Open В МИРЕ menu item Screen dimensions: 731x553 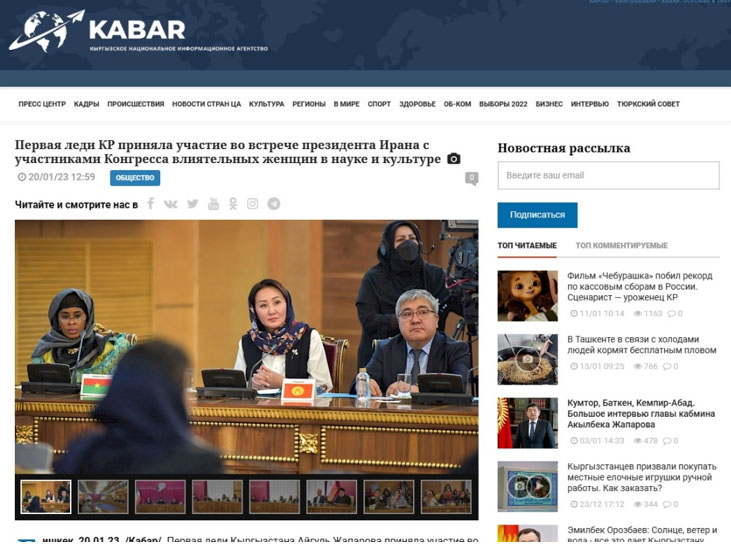(346, 104)
